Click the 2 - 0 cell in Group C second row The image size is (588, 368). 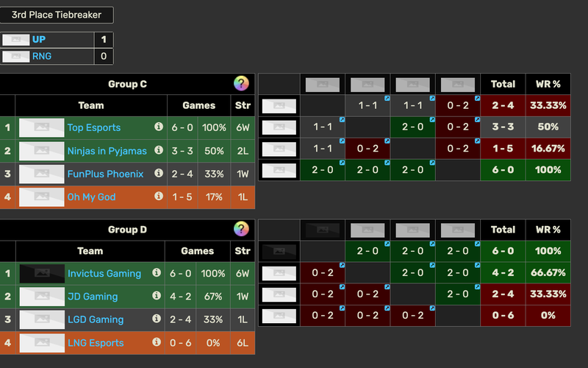pos(412,127)
